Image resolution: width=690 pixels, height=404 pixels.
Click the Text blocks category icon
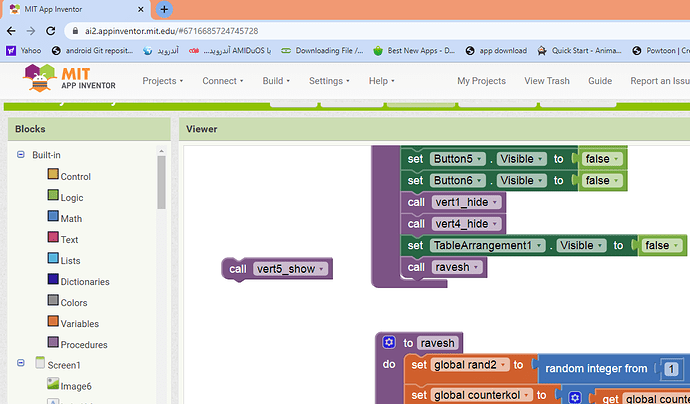click(x=53, y=239)
